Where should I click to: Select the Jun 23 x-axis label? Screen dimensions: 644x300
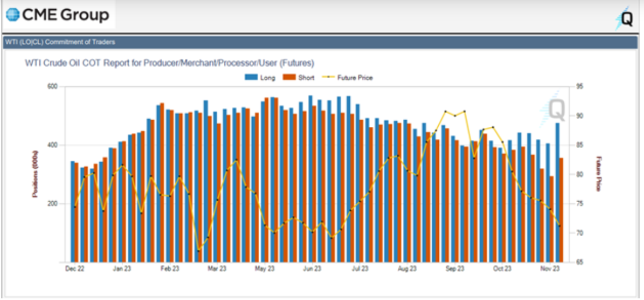[312, 269]
